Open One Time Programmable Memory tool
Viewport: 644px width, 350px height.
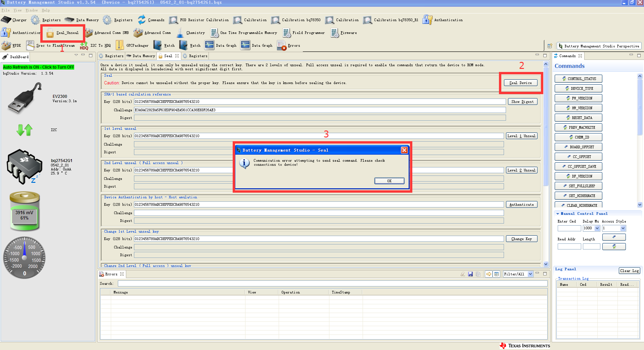pos(243,33)
